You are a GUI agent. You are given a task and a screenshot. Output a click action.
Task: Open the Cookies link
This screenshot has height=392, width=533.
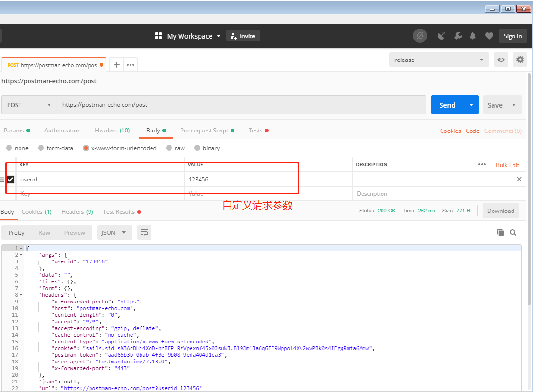pos(450,131)
